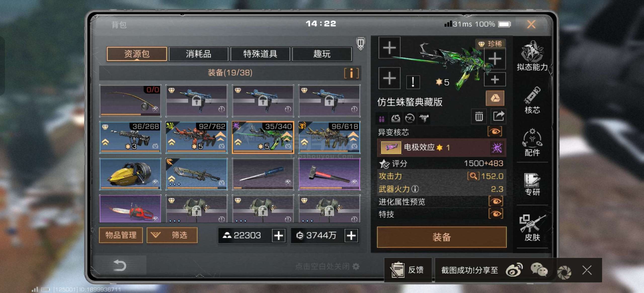Share screenshot to Weibo icon
Viewport: 644px width, 293px height.
pos(514,270)
